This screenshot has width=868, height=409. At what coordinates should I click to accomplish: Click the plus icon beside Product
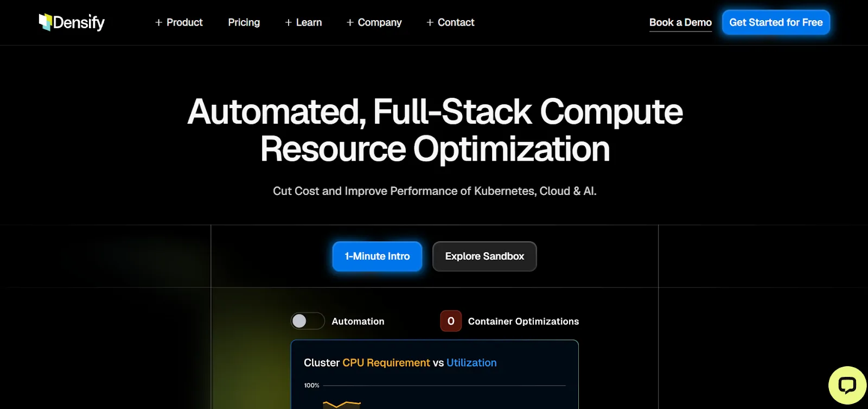tap(159, 22)
